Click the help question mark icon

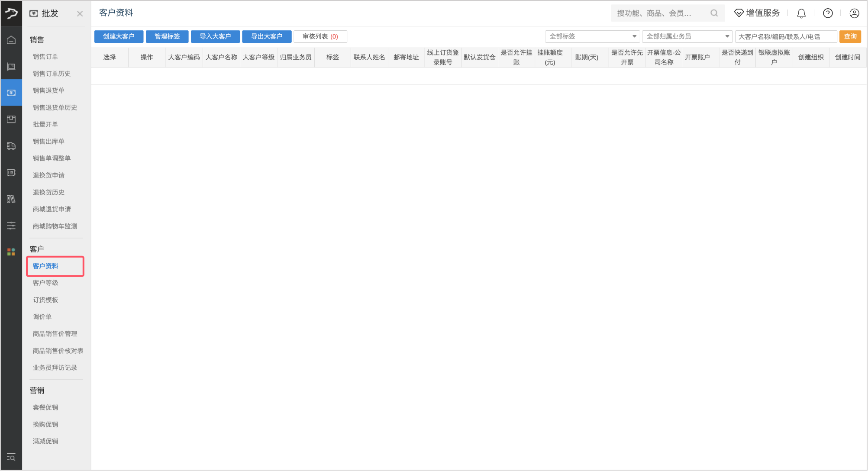pos(828,13)
